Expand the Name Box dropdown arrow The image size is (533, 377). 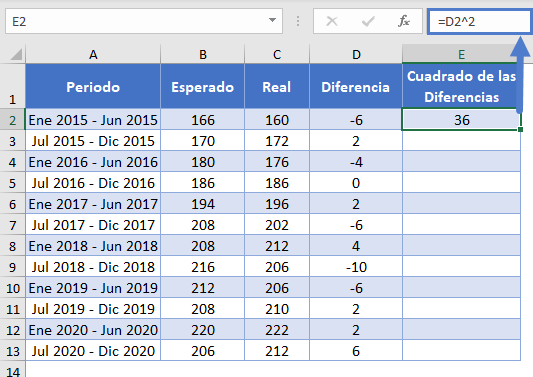[x=272, y=20]
